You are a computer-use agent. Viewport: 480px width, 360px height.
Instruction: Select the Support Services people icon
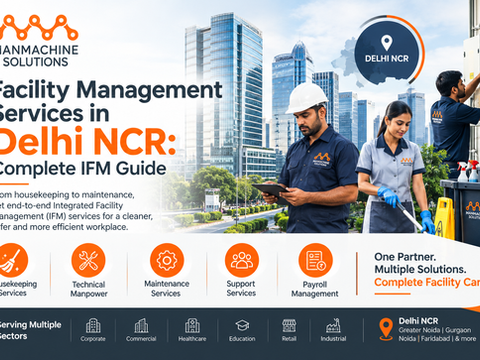pos(242,260)
